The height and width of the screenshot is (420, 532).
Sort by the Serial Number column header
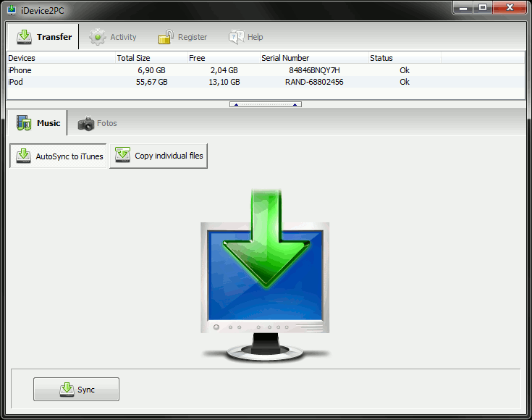pyautogui.click(x=314, y=58)
